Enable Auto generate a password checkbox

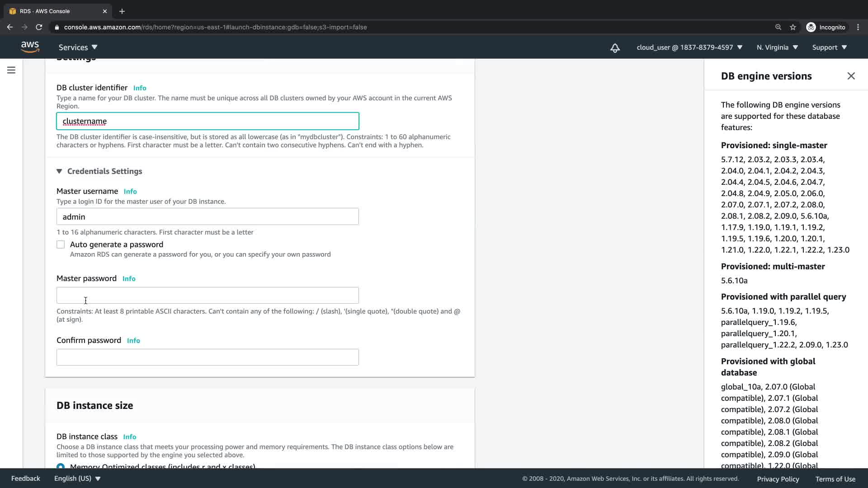[61, 244]
